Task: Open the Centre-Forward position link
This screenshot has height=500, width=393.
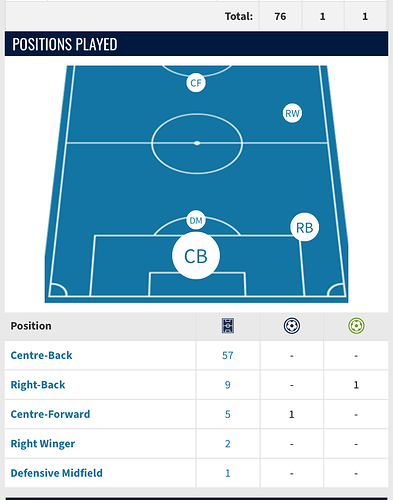Action: click(50, 414)
